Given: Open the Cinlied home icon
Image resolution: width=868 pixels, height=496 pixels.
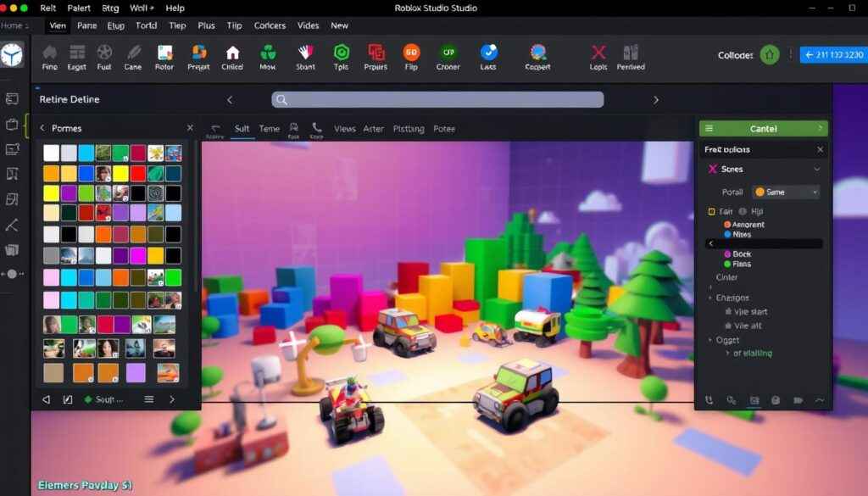Looking at the screenshot, I should pos(232,58).
